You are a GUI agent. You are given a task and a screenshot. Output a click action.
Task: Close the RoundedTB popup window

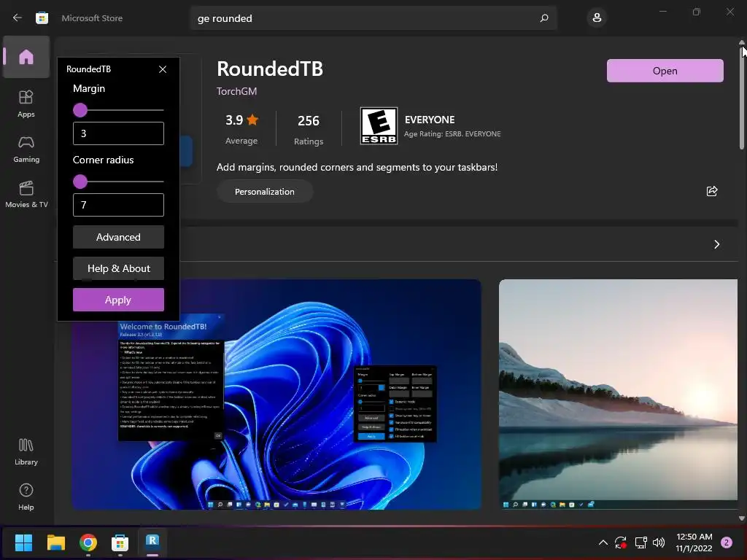pos(163,69)
